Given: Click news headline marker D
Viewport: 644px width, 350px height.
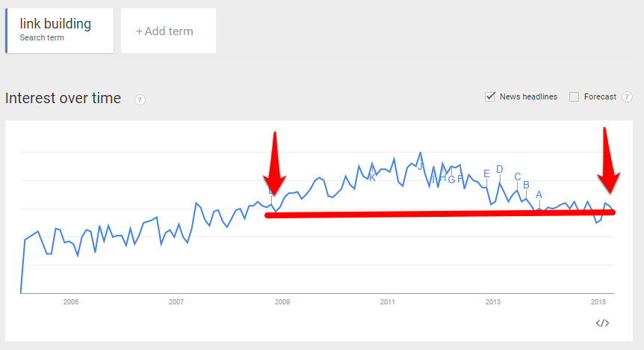Looking at the screenshot, I should click(499, 170).
